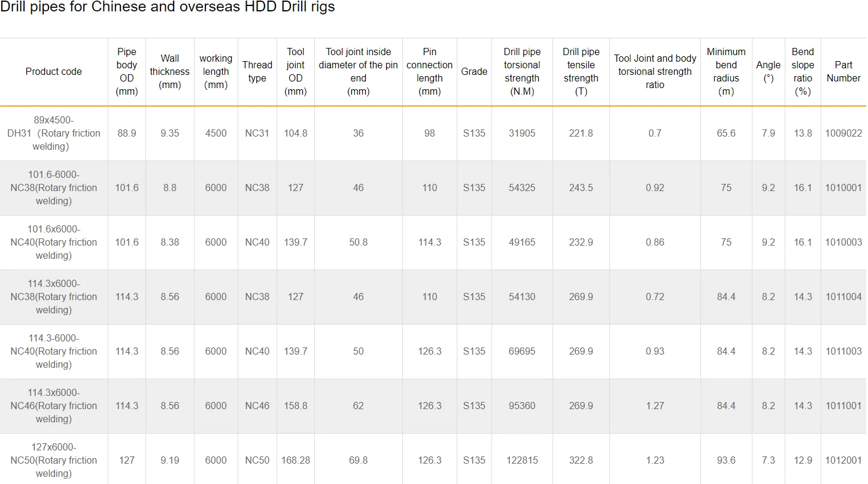The image size is (868, 484).
Task: Click part number 1010003
Action: (x=843, y=243)
